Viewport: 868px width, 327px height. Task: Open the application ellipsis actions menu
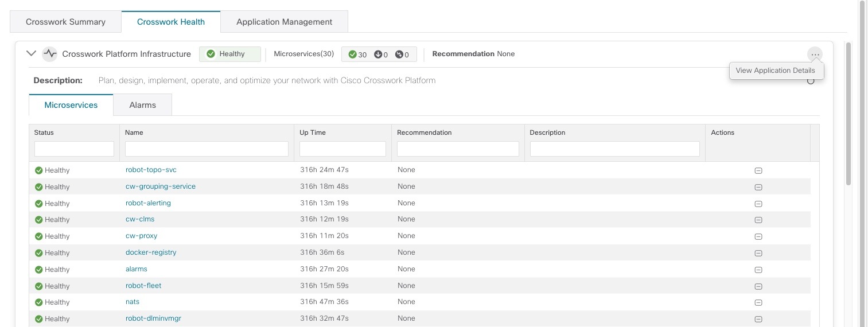815,54
